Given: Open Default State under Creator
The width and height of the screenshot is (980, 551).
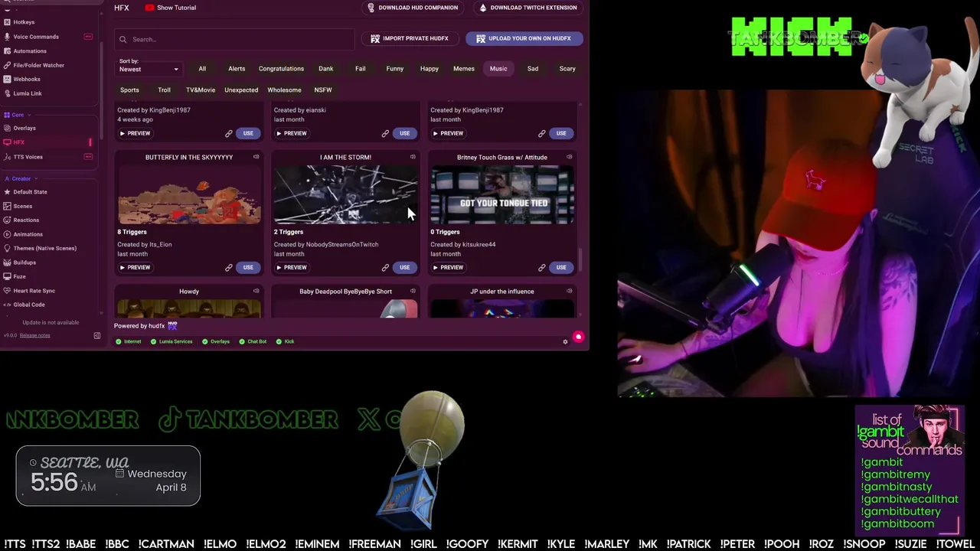Looking at the screenshot, I should click(x=30, y=192).
